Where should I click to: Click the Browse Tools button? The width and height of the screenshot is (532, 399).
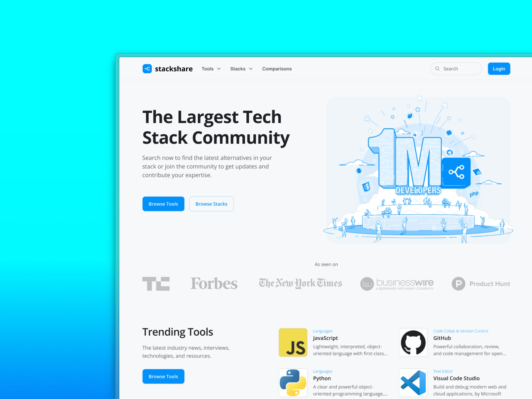point(163,204)
